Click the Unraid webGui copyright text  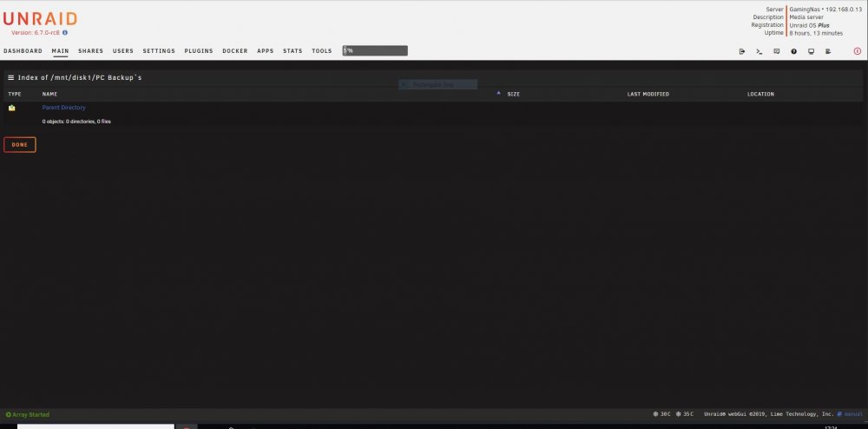click(769, 414)
